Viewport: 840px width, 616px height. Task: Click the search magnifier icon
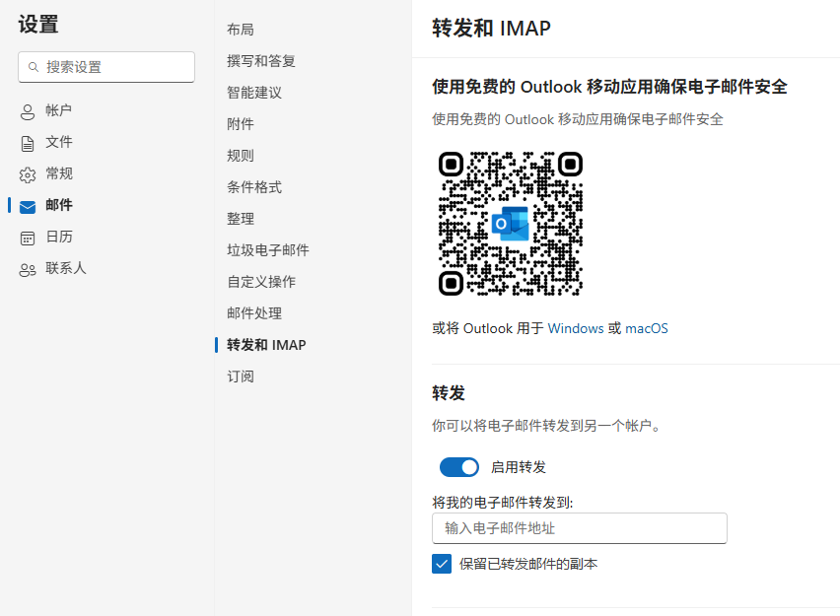(x=34, y=67)
